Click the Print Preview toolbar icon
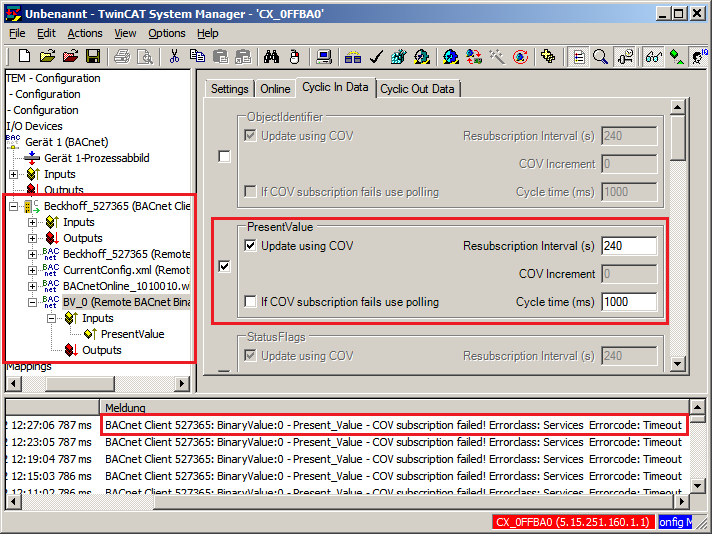The image size is (712, 534). pyautogui.click(x=145, y=57)
